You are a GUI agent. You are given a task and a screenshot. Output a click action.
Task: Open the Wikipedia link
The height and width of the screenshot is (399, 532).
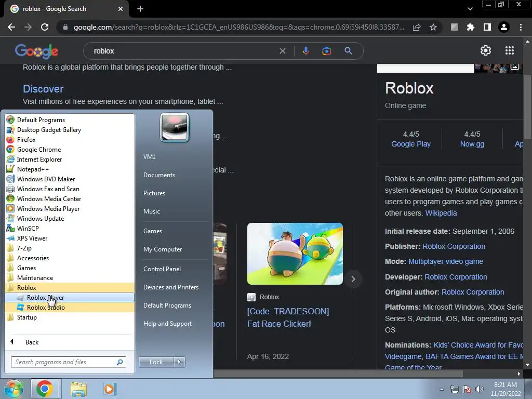[441, 213]
